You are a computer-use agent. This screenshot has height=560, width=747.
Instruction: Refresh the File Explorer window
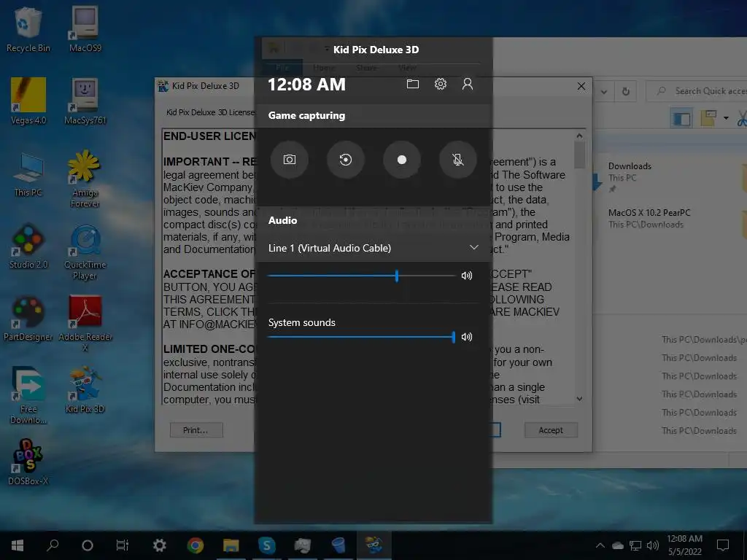click(625, 91)
